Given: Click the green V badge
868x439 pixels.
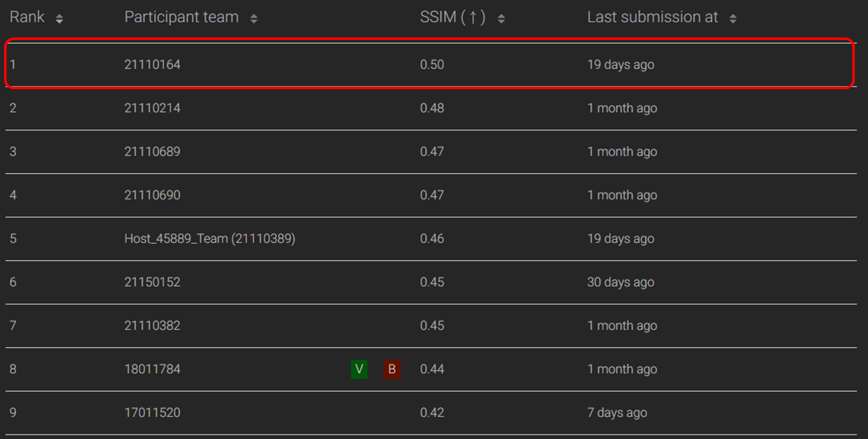Looking at the screenshot, I should 359,369.
